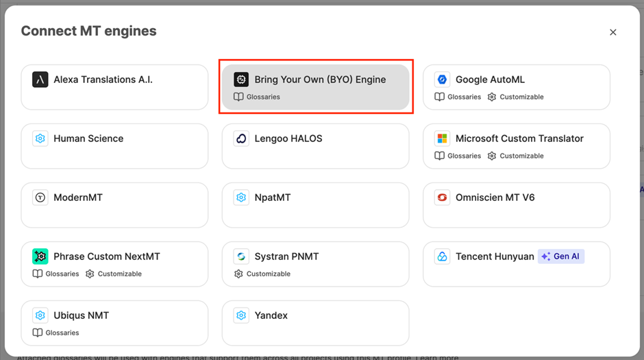This screenshot has height=360, width=644.
Task: Click the Customizable label under Google AutoML
Action: click(x=521, y=97)
